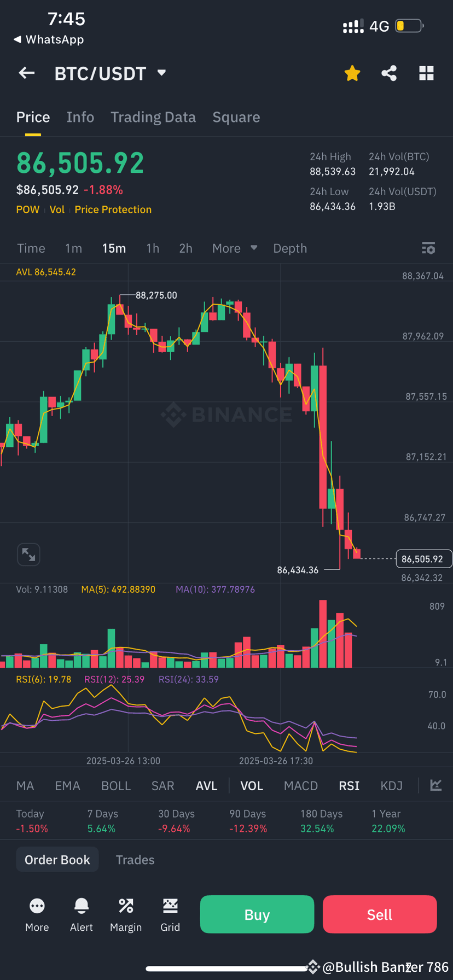Open Grid trading
This screenshot has width=453, height=980.
coord(170,914)
